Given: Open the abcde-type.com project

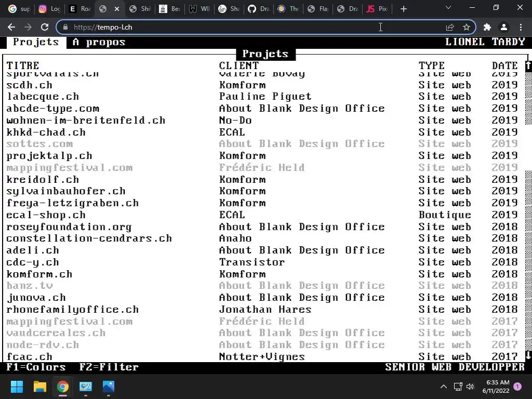Looking at the screenshot, I should (x=53, y=109).
